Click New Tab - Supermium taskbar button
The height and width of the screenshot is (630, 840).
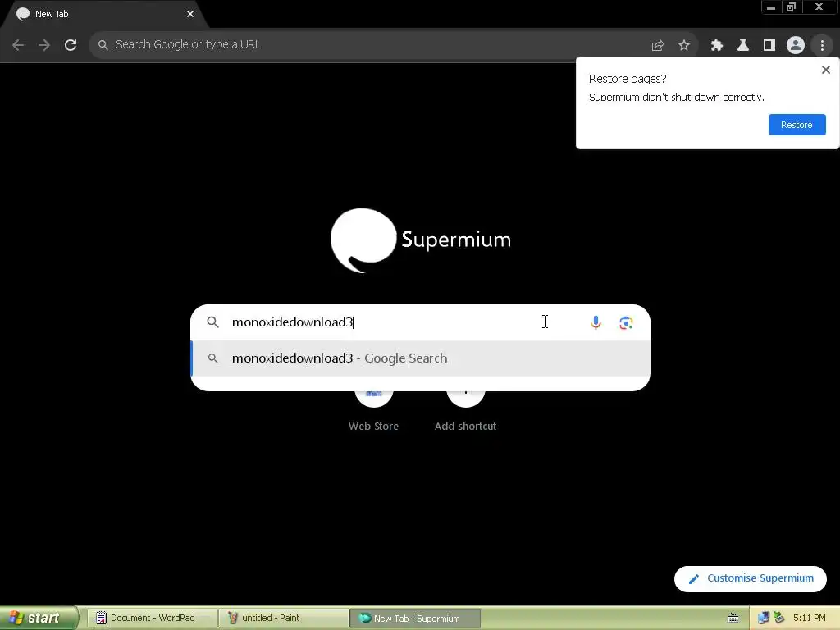[415, 619]
